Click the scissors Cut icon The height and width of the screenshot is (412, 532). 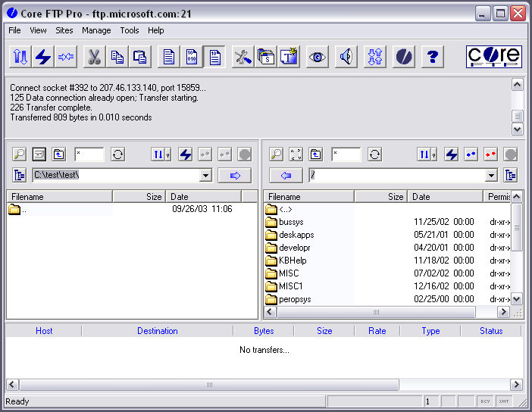[93, 57]
